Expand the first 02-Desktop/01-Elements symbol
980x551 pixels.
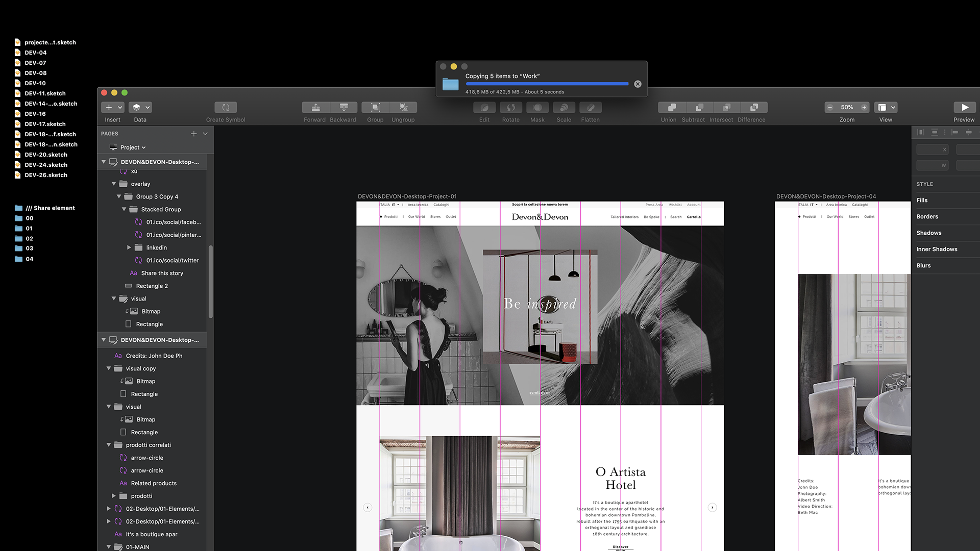[109, 509]
